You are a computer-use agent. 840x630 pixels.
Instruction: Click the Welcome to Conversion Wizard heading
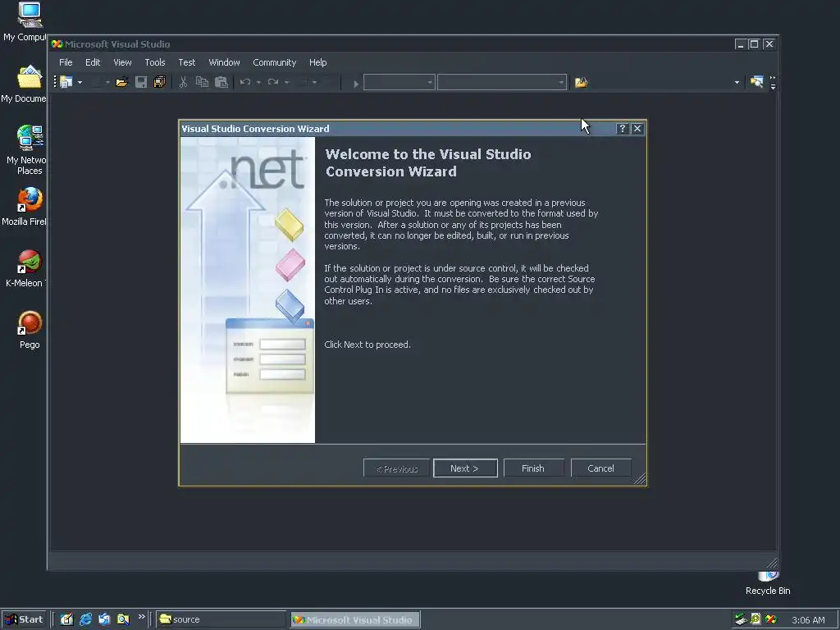428,163
